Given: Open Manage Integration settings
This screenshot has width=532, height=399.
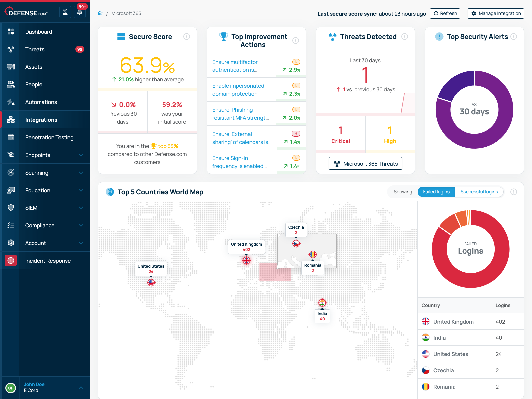Looking at the screenshot, I should pyautogui.click(x=495, y=13).
